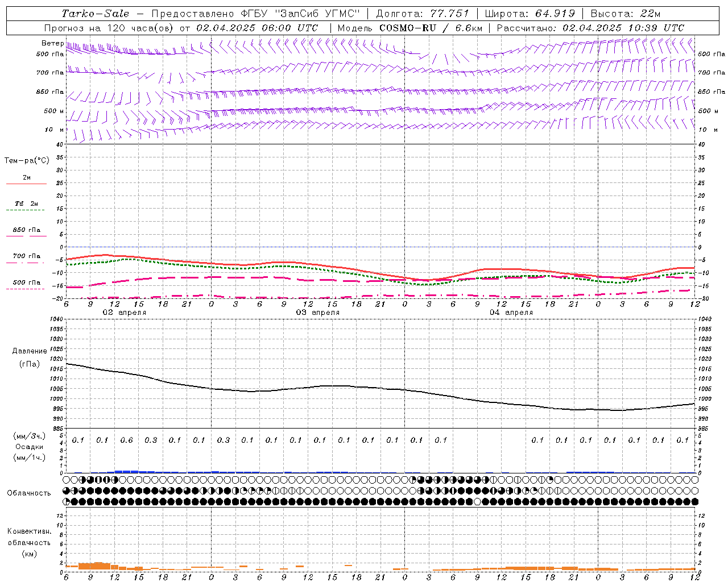Click the "(мм/1ч.)" precipitation unit label
Viewport: 728px width, 582px height.
click(x=30, y=458)
